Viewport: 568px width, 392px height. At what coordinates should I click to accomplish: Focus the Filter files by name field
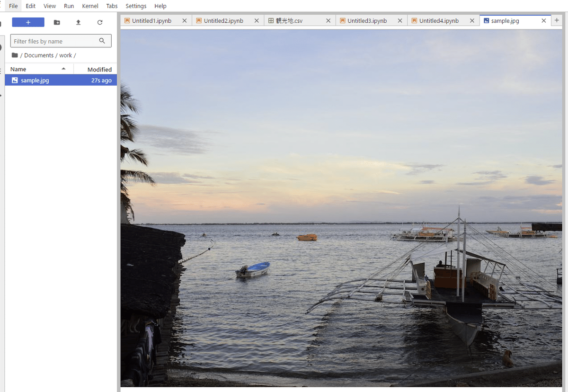click(61, 41)
